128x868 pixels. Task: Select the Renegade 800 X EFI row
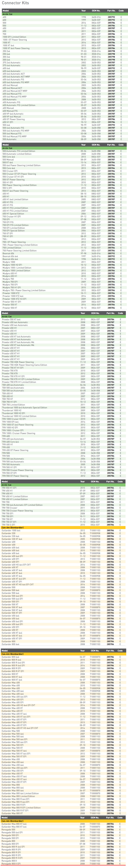64,864
